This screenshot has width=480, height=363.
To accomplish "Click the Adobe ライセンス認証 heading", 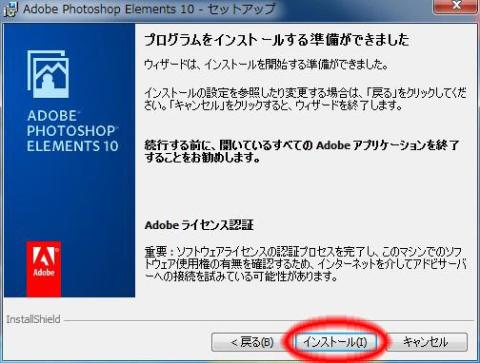I will 199,225.
